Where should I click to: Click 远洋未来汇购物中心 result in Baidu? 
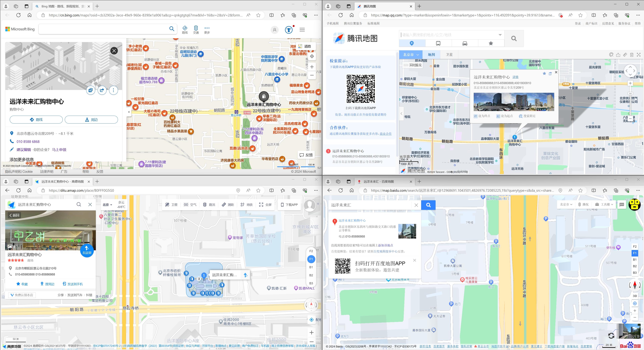pyautogui.click(x=352, y=220)
